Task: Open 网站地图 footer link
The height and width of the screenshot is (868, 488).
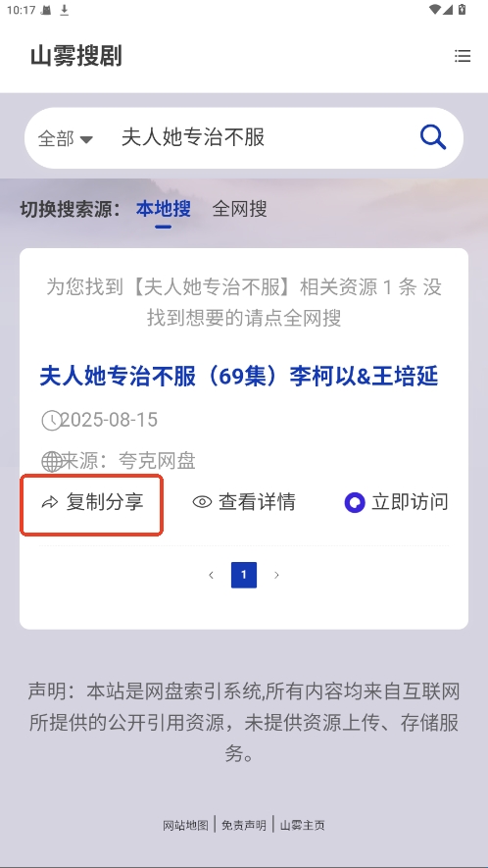Action: [x=185, y=825]
